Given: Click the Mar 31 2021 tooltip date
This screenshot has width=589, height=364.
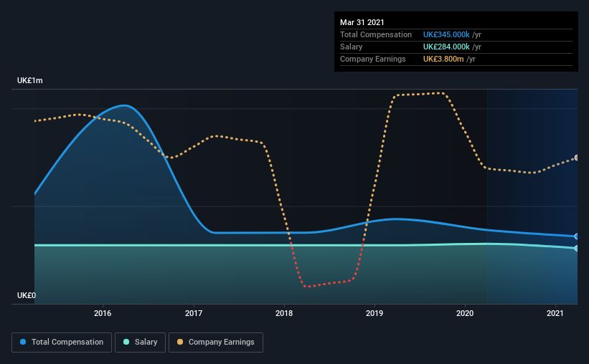Looking at the screenshot, I should (x=362, y=22).
